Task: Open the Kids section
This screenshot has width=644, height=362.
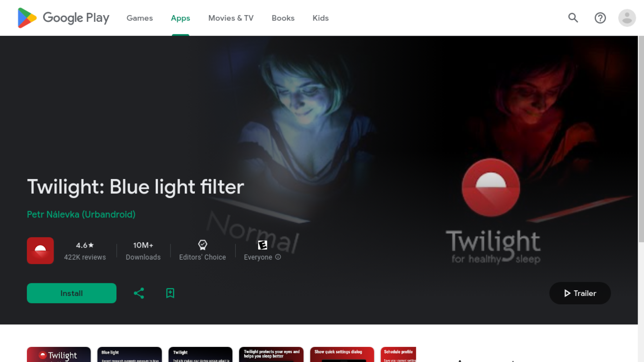Action: tap(320, 18)
